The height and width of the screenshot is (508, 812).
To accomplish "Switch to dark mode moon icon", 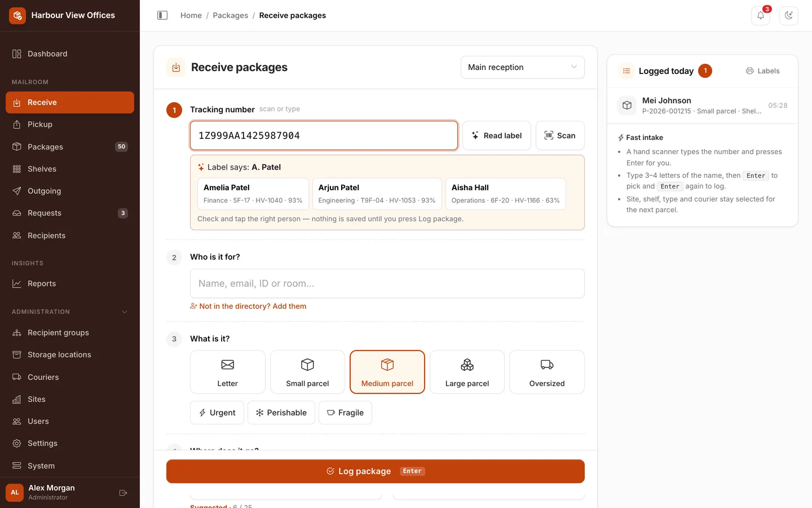I will [x=789, y=15].
